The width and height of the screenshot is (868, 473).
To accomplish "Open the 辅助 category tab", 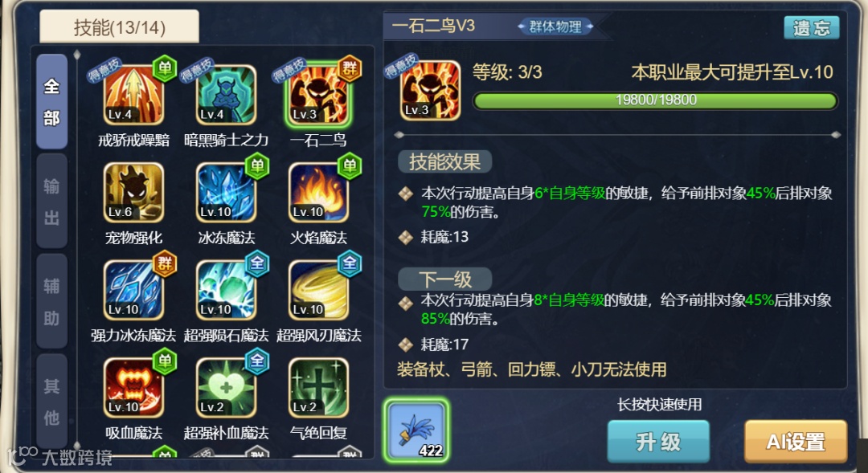I will click(x=52, y=301).
